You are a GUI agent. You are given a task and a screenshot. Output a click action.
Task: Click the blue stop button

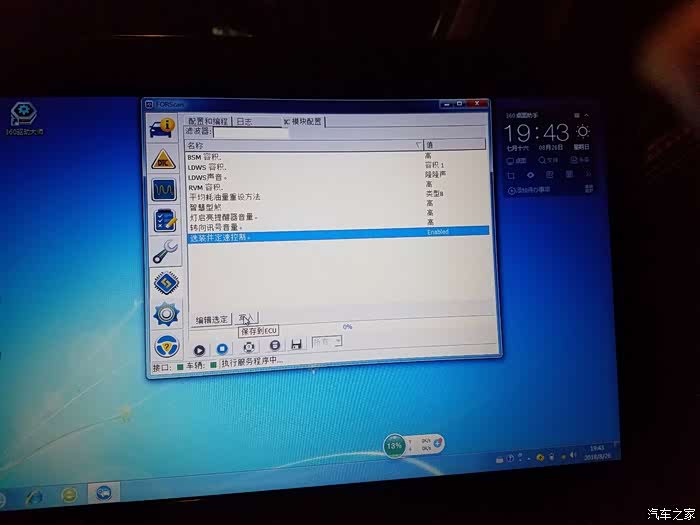222,349
